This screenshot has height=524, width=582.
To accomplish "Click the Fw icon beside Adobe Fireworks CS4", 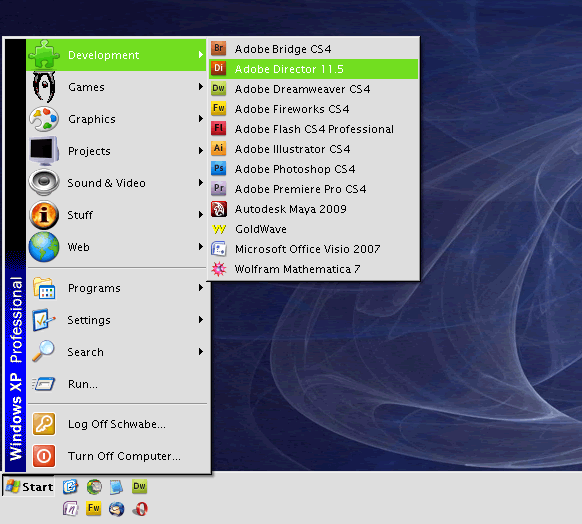I will pos(219,108).
